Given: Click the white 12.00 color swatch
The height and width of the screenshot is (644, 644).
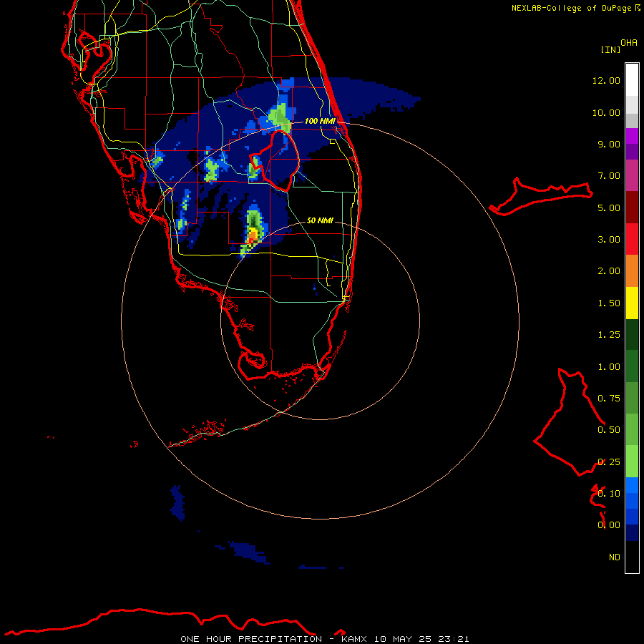Looking at the screenshot, I should click(632, 80).
